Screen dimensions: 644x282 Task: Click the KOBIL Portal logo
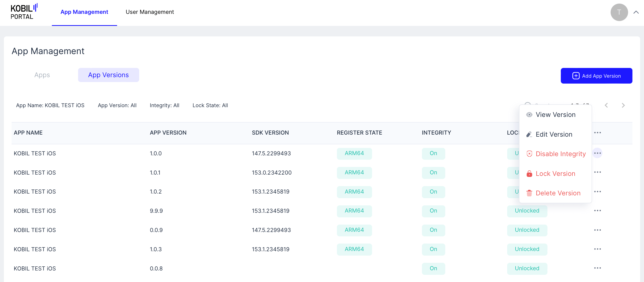24,12
